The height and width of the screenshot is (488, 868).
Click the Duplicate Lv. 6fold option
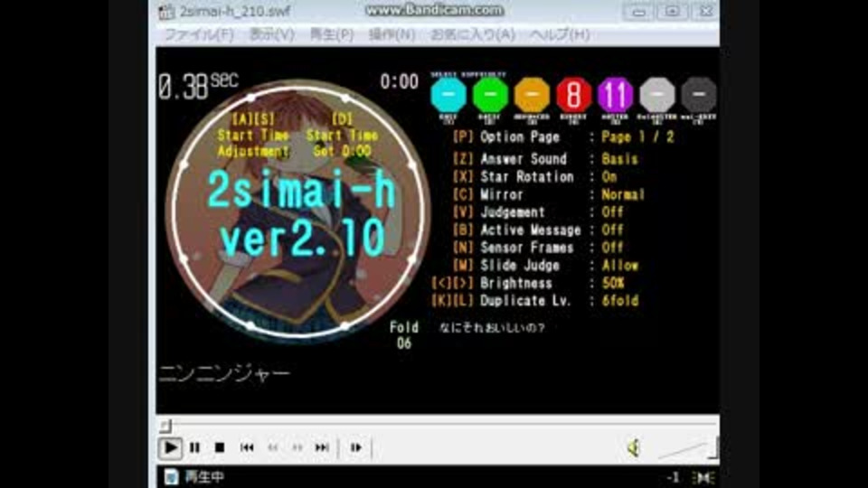(535, 301)
